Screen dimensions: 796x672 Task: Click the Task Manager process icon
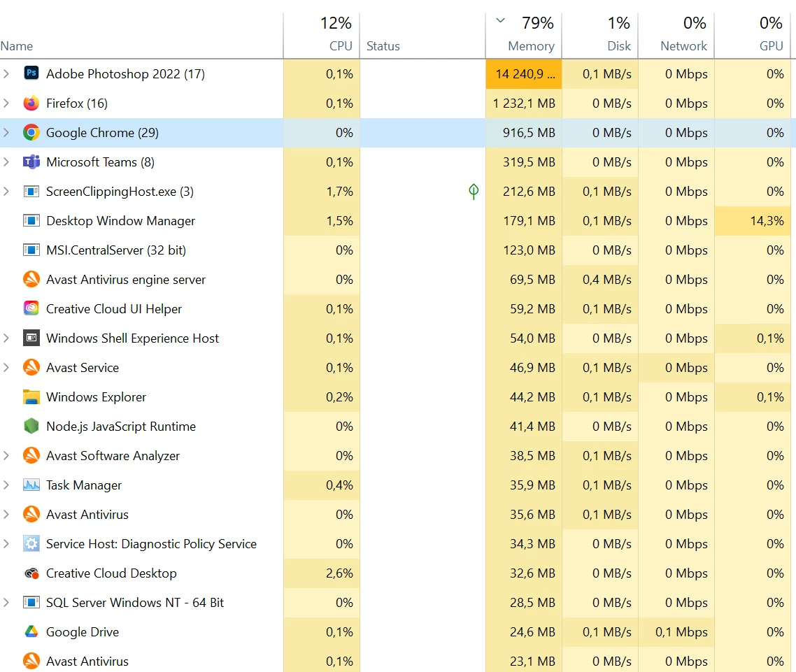click(31, 485)
